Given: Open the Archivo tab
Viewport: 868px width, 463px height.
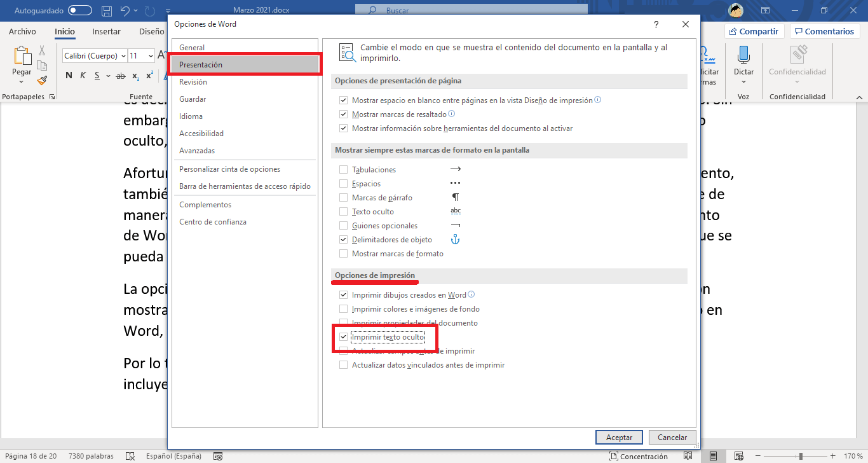Looking at the screenshot, I should [22, 31].
